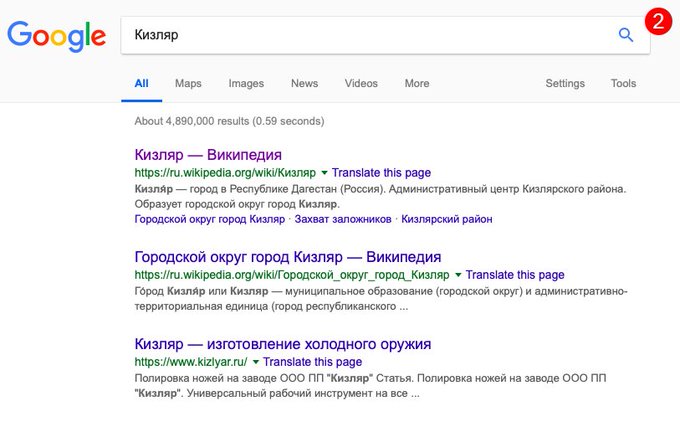Screen dimensions: 680x432
Task: Expand dropdown arrow beside Городской_округ_город_Кизляр URL
Action: click(x=458, y=275)
